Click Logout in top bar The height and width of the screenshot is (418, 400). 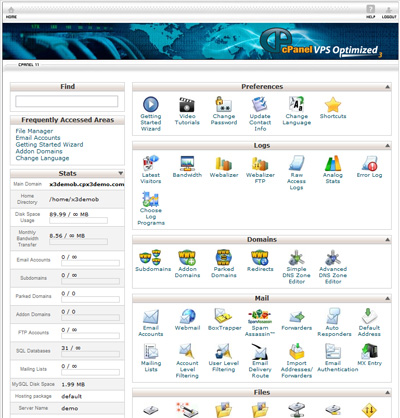click(x=389, y=13)
